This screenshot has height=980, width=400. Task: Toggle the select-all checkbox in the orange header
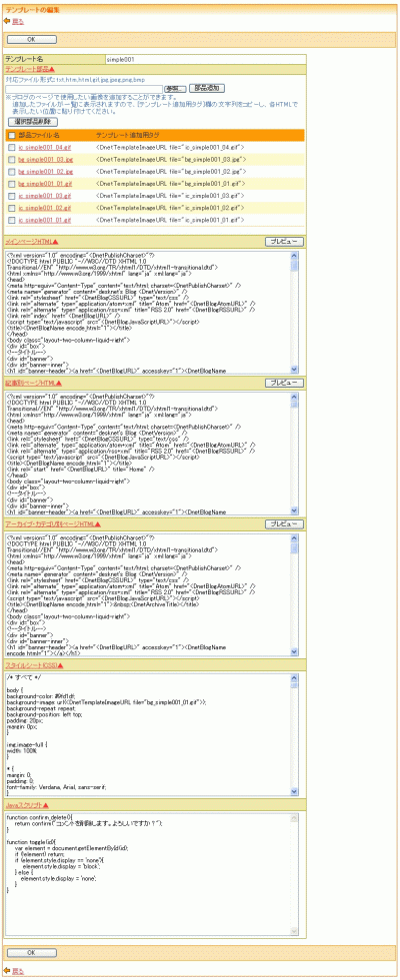12,135
